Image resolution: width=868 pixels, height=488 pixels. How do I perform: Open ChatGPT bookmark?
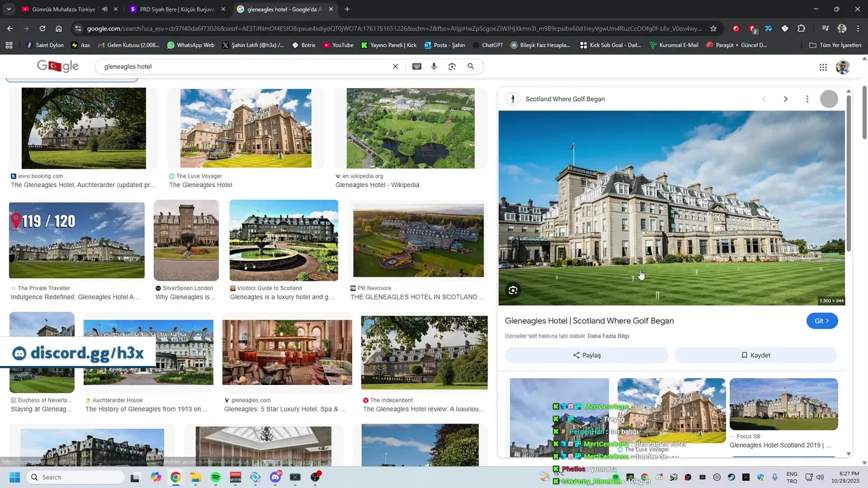[487, 45]
